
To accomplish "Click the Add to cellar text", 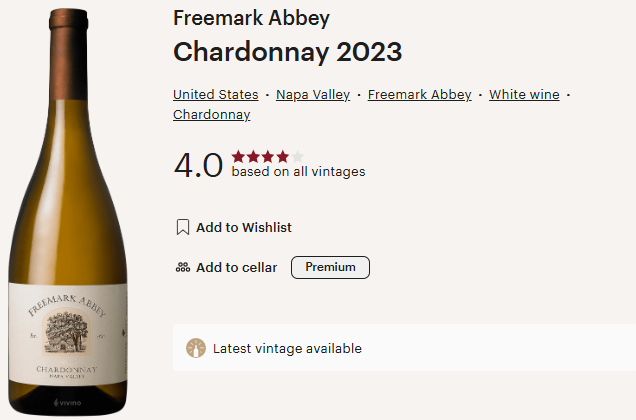I will click(236, 267).
